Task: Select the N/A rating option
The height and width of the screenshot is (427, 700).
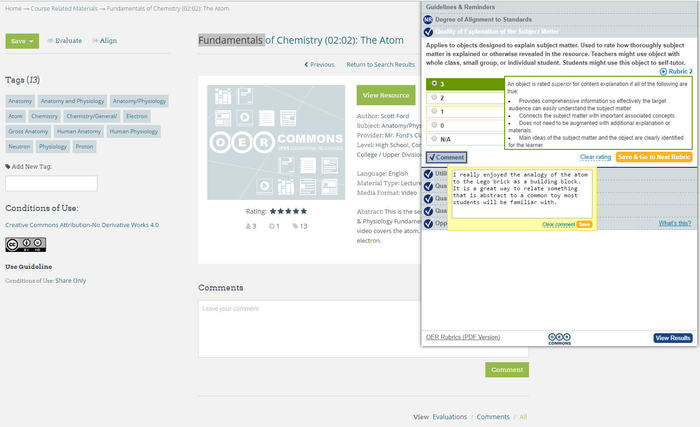Action: pos(434,138)
